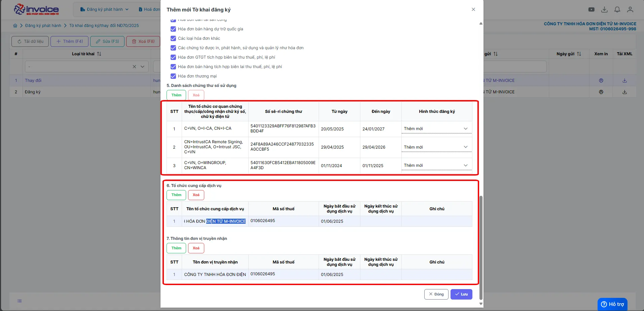This screenshot has width=644, height=311.
Task: Open the YouTube video guide icon
Action: (x=591, y=9)
